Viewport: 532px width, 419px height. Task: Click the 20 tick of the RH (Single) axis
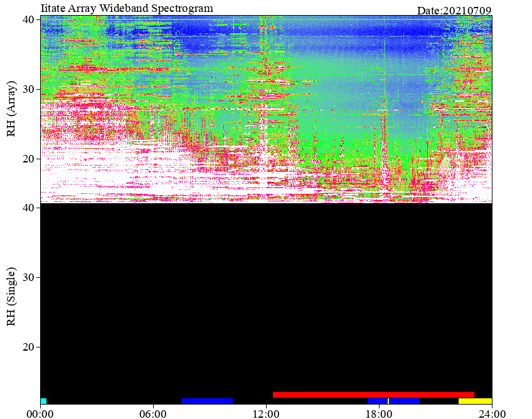point(28,347)
